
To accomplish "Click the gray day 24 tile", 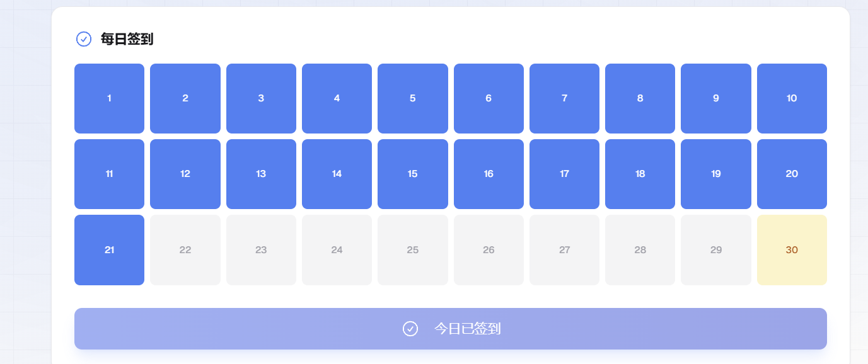I will click(337, 250).
